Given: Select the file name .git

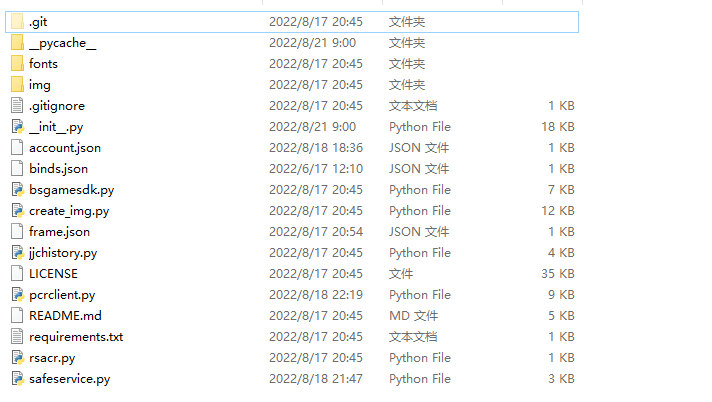Looking at the screenshot, I should point(38,22).
